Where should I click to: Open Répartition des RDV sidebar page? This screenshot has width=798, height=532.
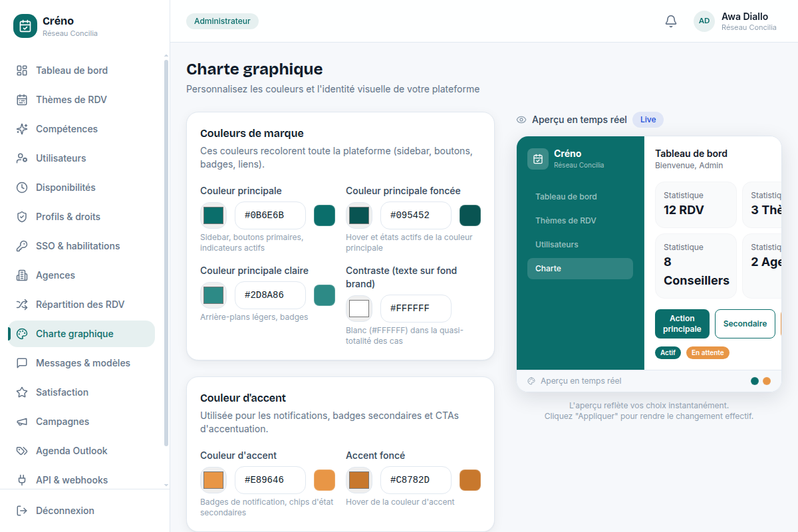81,305
